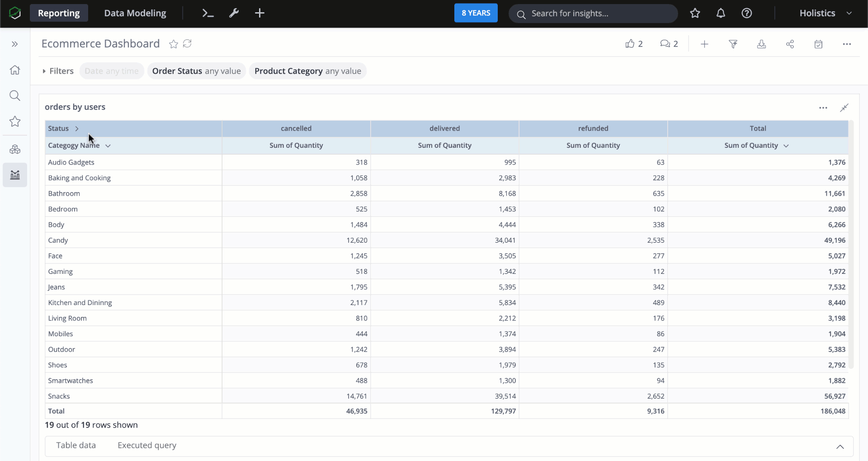Click cancelled value 12,620
The height and width of the screenshot is (461, 868).
357,240
